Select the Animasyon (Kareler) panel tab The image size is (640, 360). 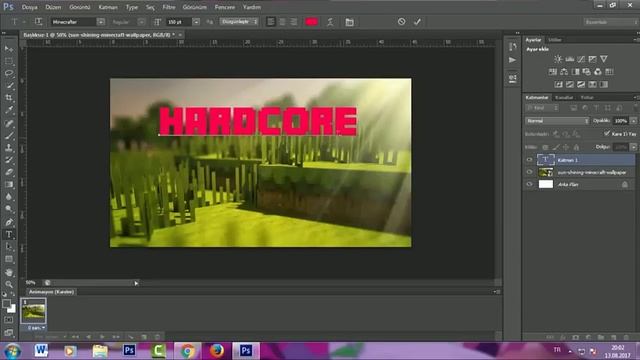point(51,292)
